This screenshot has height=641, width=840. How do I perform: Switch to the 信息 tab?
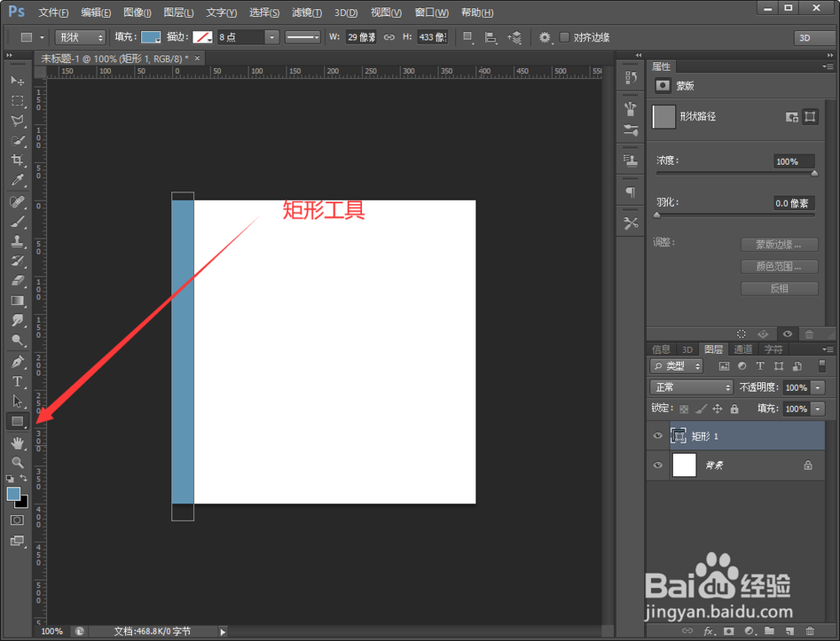click(661, 349)
